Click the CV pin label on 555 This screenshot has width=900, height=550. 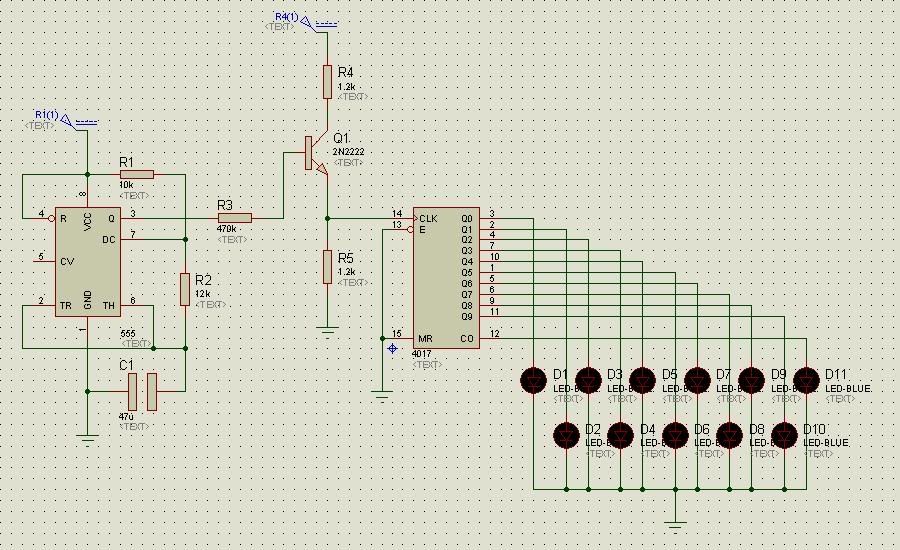coord(67,262)
